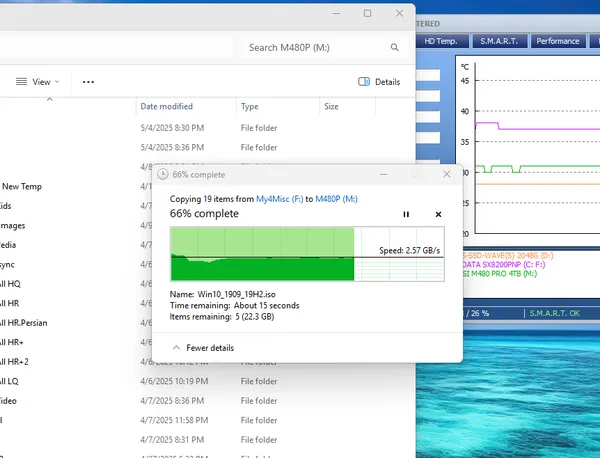This screenshot has width=600, height=458.
Task: Switch to the HD Temp. tab
Action: [441, 41]
